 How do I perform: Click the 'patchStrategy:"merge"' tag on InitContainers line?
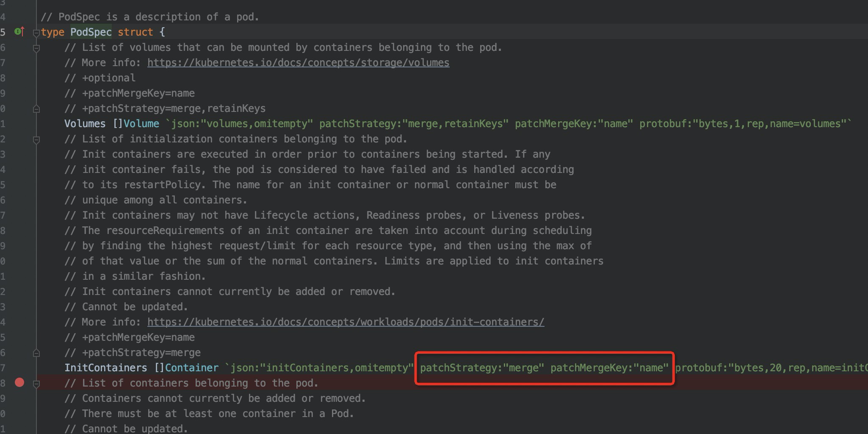click(482, 368)
